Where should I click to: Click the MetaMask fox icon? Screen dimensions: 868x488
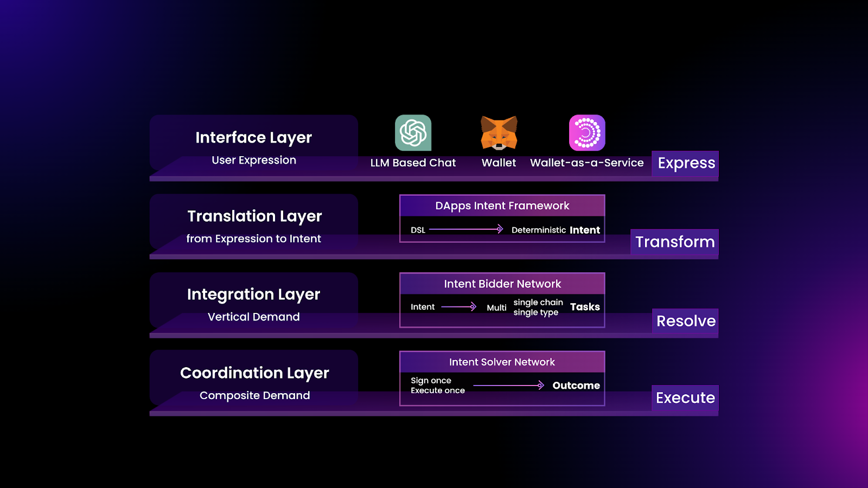(499, 133)
